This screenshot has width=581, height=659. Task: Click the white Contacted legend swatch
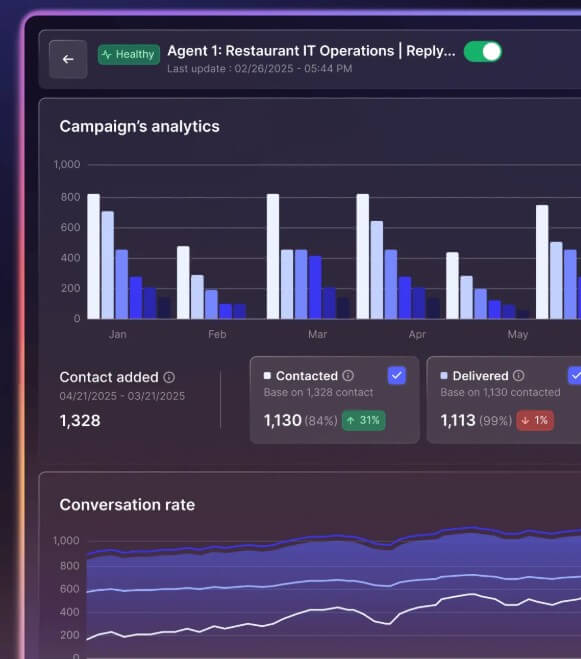pos(267,375)
